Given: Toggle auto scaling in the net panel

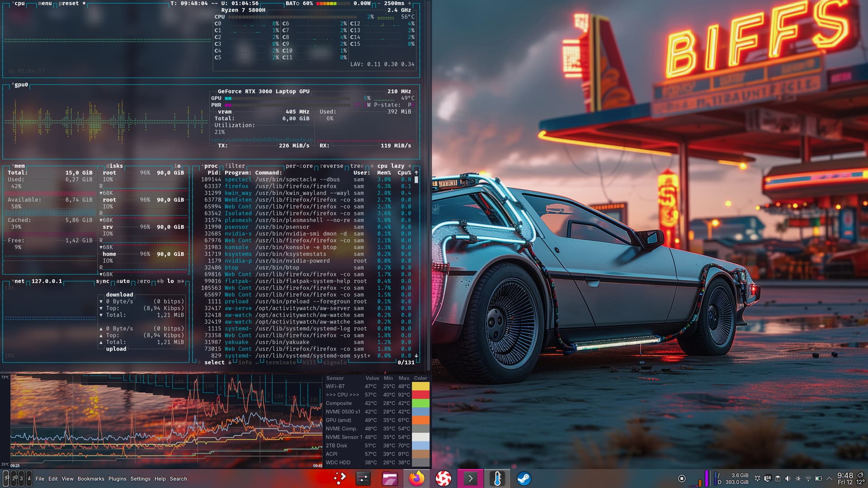Looking at the screenshot, I should (x=123, y=281).
